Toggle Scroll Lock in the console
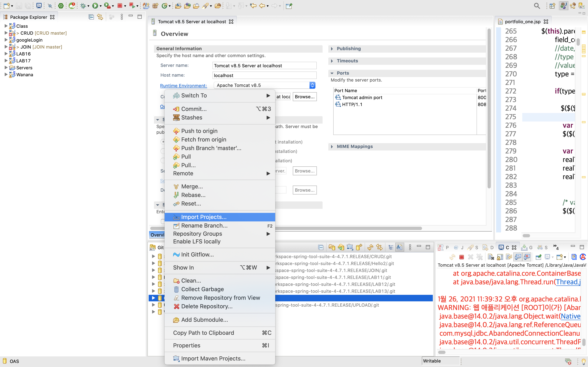588x367 pixels. coord(500,257)
